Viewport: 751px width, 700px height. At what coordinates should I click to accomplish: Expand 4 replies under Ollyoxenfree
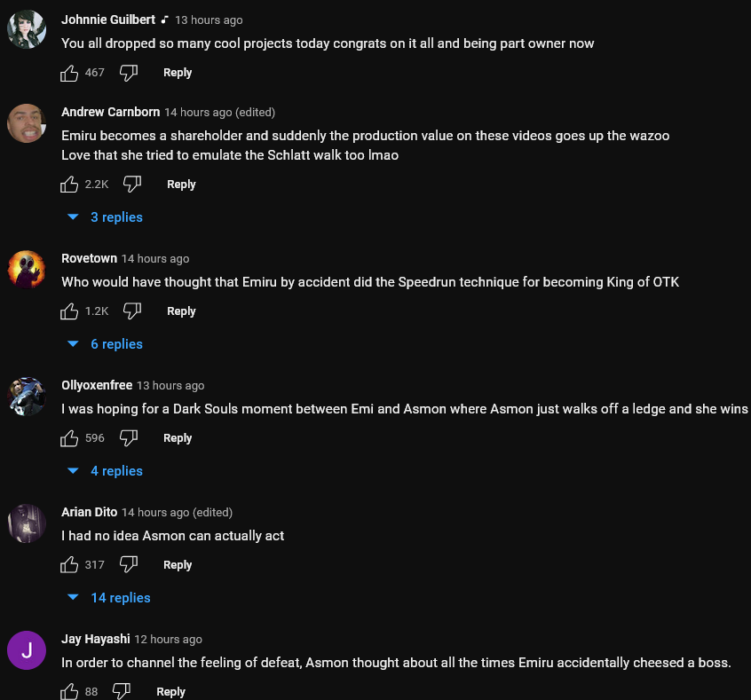click(106, 471)
